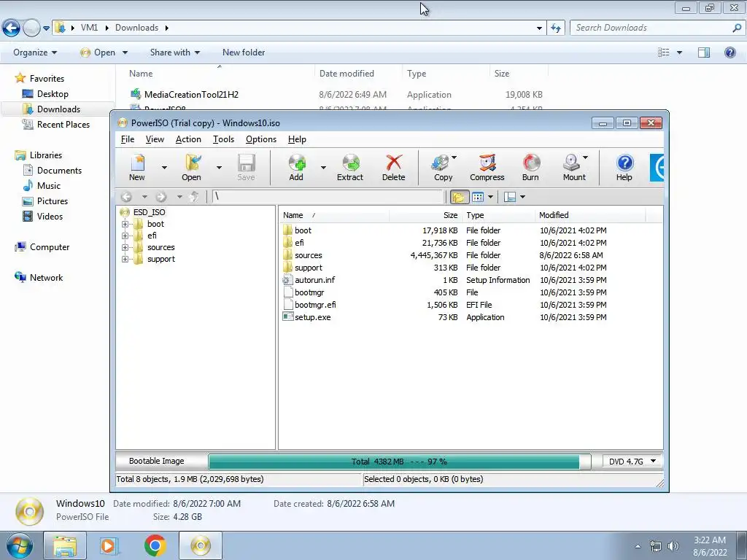Open the Open button dropdown arrow
This screenshot has width=747, height=560.
pos(219,168)
